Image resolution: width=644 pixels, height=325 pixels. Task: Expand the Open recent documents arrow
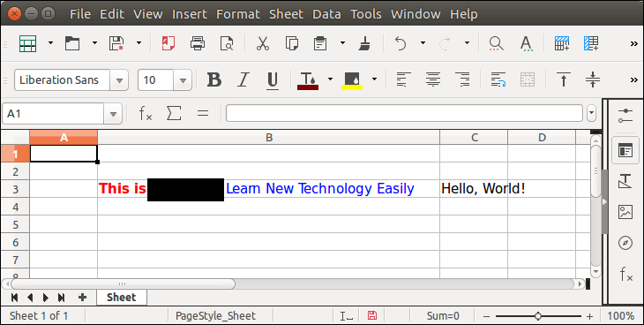click(94, 42)
